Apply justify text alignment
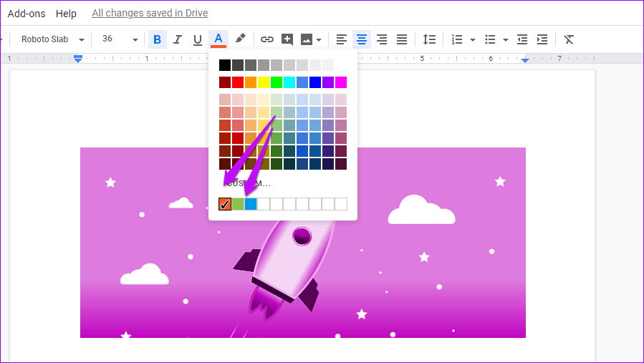Image resolution: width=644 pixels, height=363 pixels. point(402,39)
